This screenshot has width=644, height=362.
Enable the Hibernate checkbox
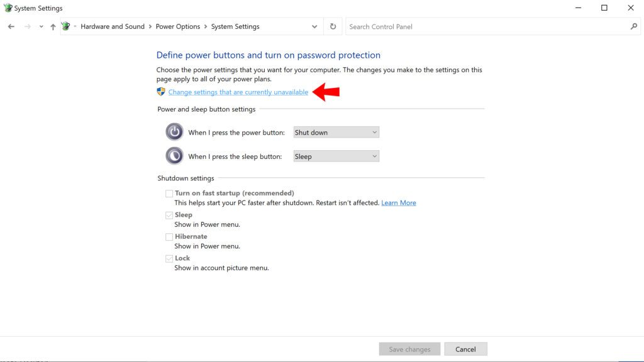(169, 237)
